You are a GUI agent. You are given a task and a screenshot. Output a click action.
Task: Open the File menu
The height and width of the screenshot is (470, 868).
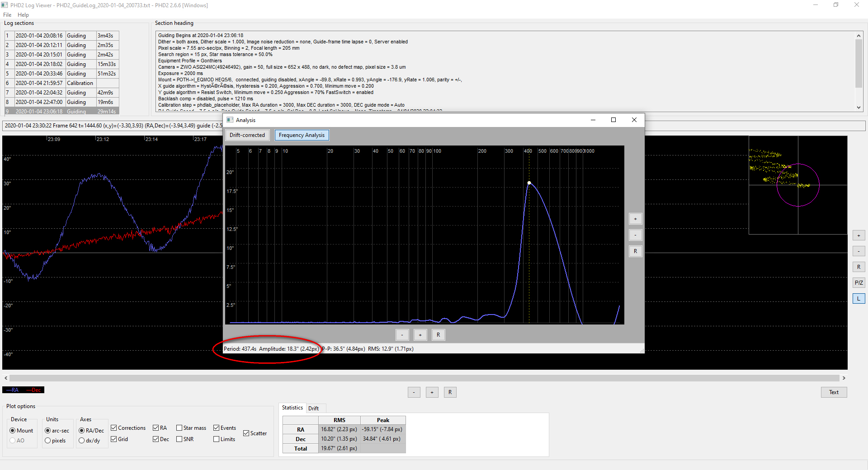pyautogui.click(x=7, y=15)
